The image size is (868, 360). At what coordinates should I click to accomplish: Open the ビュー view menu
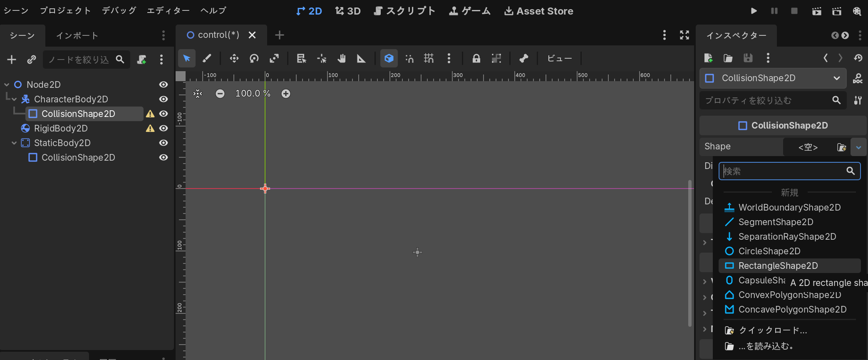click(x=560, y=58)
